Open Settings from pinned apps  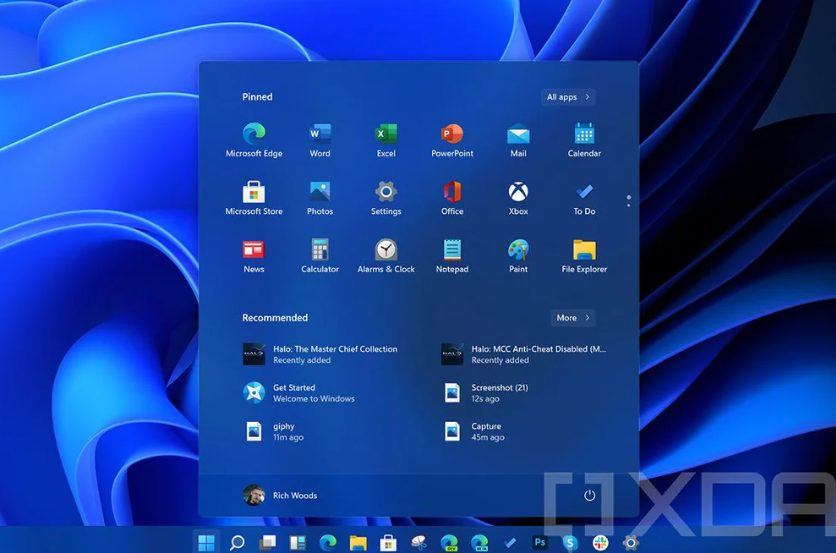386,198
